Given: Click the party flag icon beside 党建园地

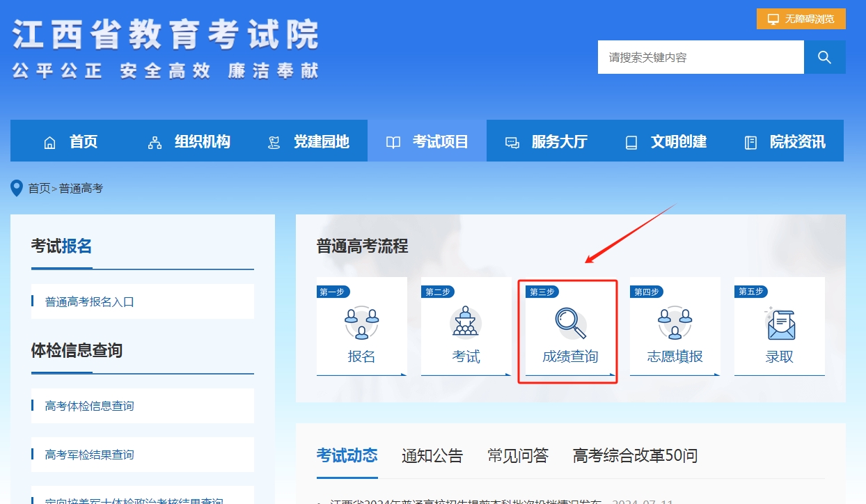Looking at the screenshot, I should [x=274, y=143].
